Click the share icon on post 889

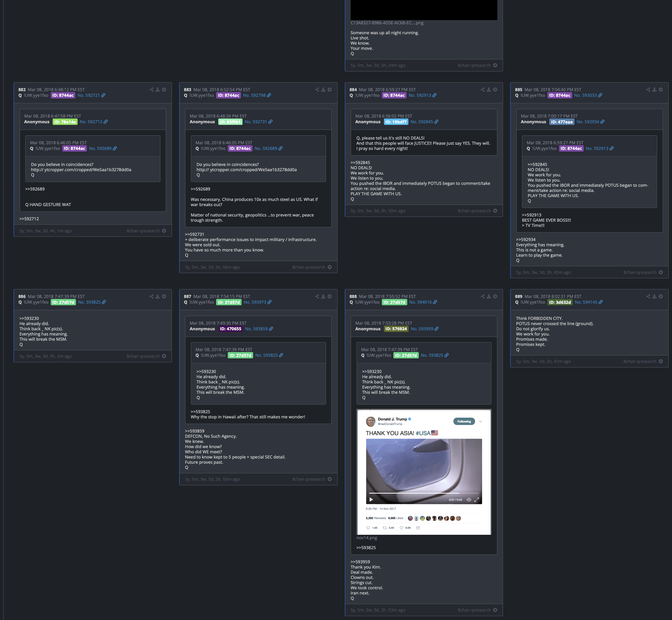click(649, 297)
